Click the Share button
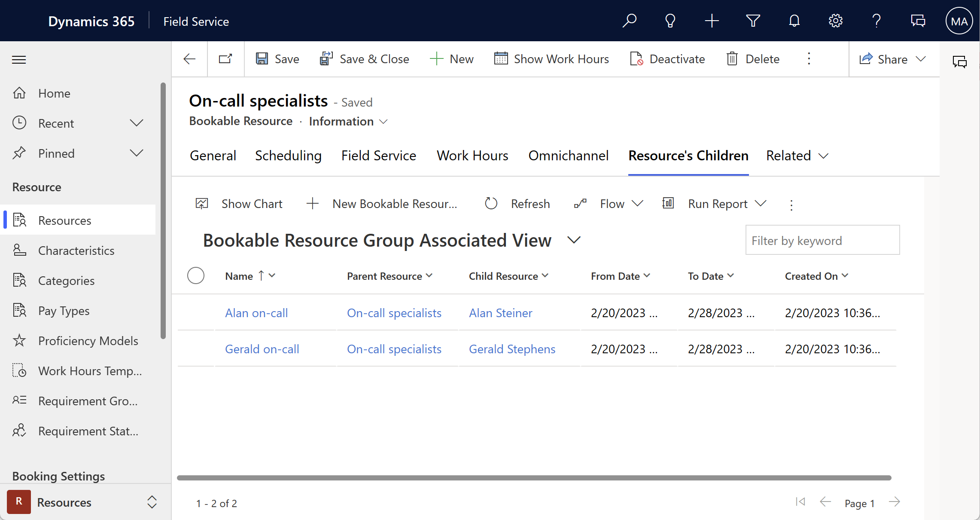The width and height of the screenshot is (980, 520). [x=891, y=59]
